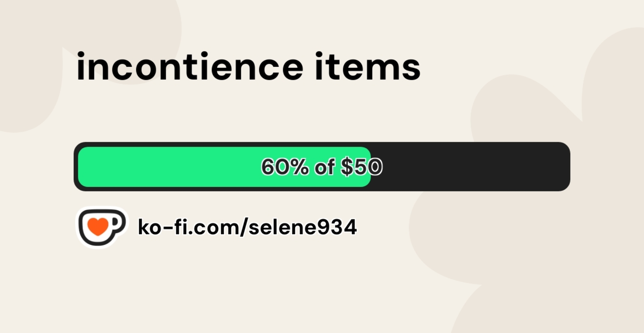644x333 pixels.
Task: Click the word "incontience" in the heading
Action: 190,67
